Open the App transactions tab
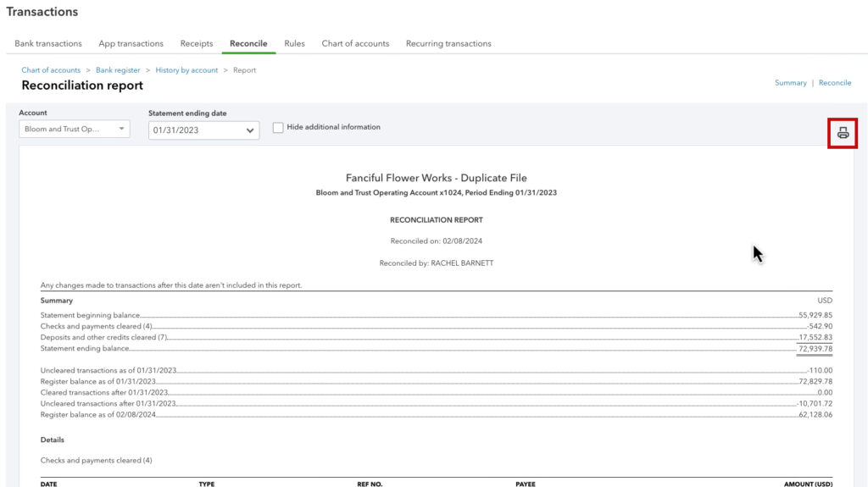The image size is (868, 487). 131,44
